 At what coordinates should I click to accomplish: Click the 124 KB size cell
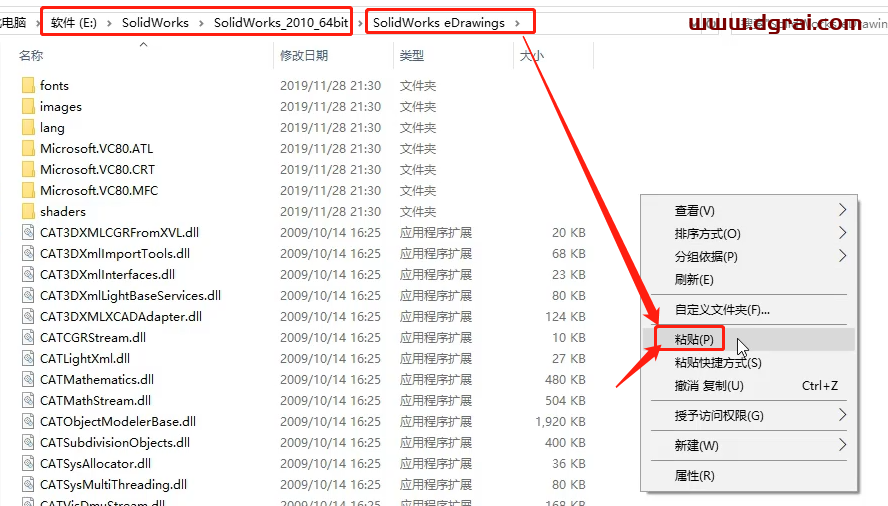565,317
